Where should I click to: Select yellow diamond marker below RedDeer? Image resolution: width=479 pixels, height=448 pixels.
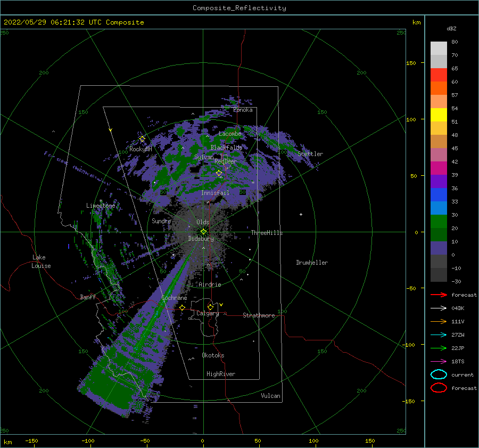point(219,173)
